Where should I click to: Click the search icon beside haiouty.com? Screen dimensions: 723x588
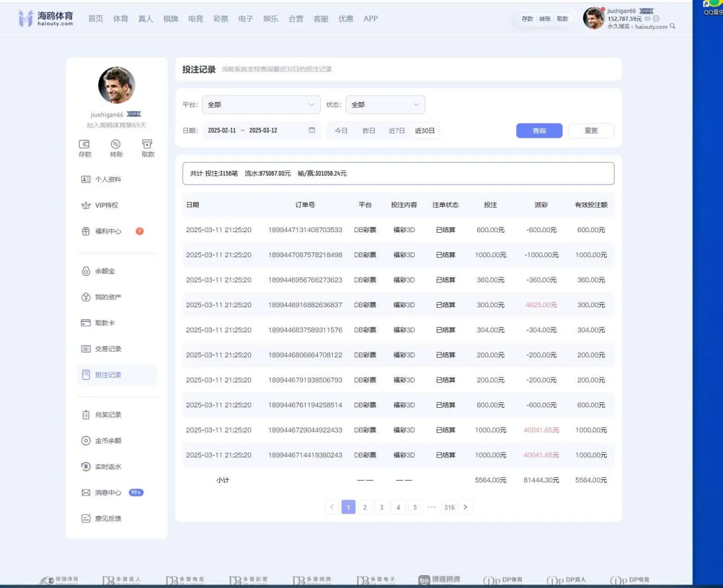(672, 26)
